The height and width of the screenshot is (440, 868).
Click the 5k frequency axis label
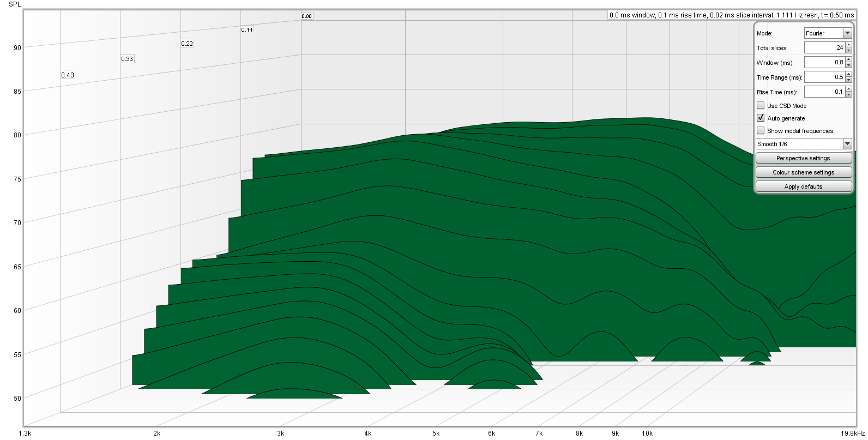tap(436, 433)
